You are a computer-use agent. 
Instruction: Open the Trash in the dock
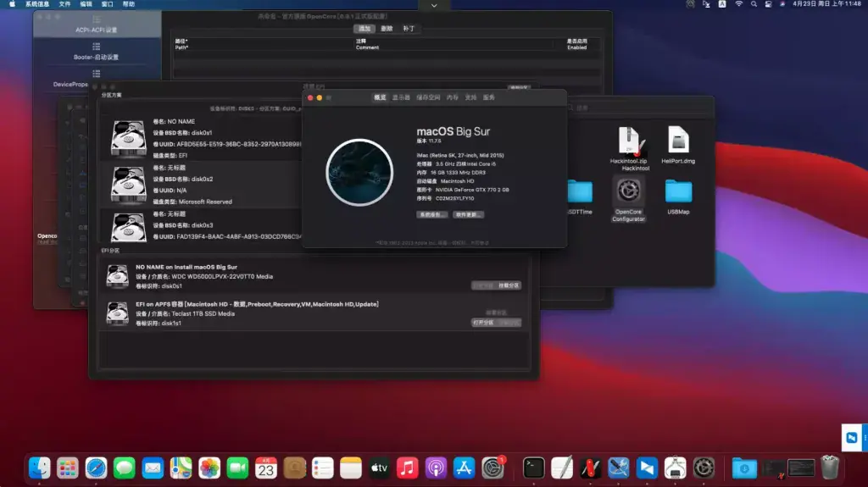point(829,468)
